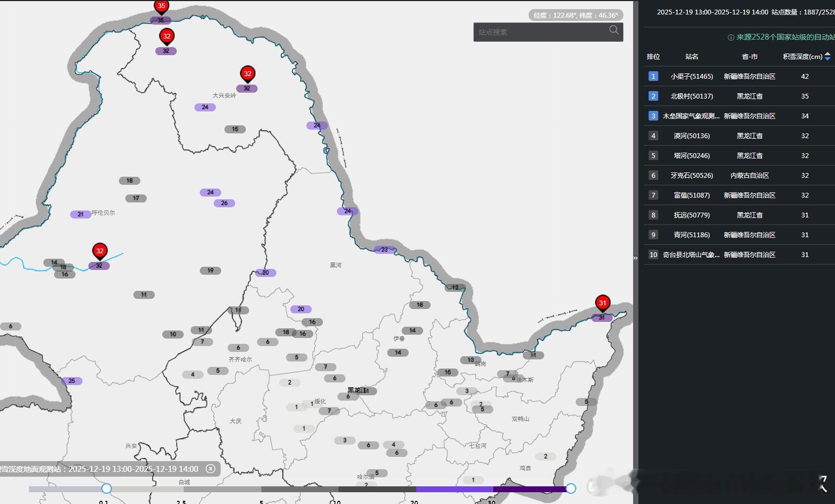Collapse the right ranking panel arrow

click(x=635, y=258)
